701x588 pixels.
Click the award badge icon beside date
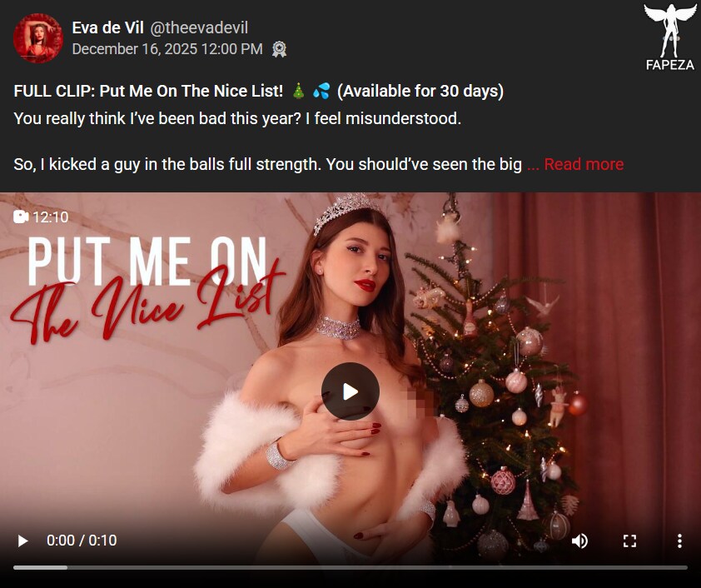click(x=280, y=49)
